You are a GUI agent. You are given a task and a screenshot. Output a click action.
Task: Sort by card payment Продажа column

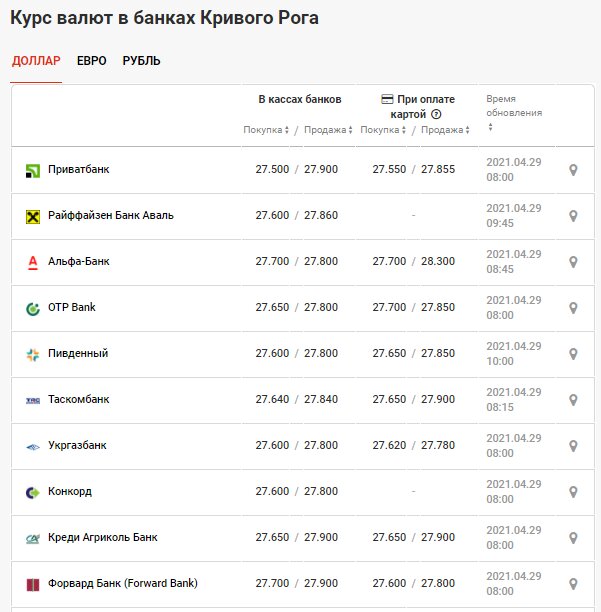pos(445,130)
